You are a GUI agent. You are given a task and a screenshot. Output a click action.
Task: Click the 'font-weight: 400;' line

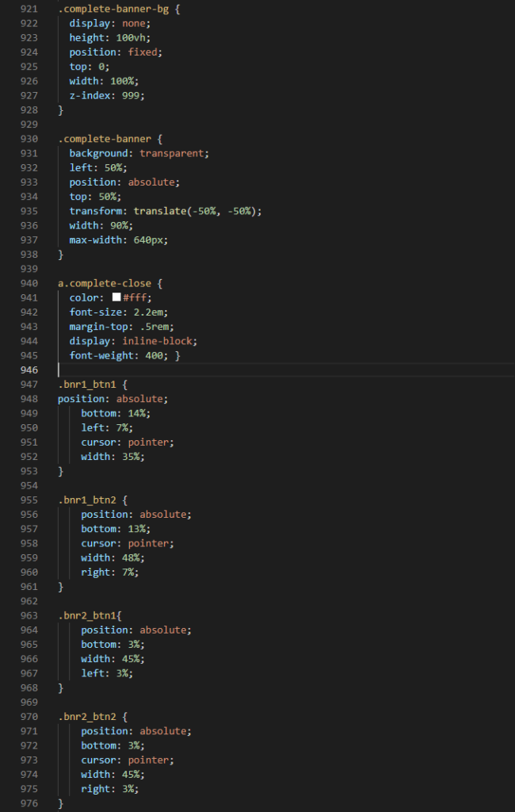tap(119, 356)
